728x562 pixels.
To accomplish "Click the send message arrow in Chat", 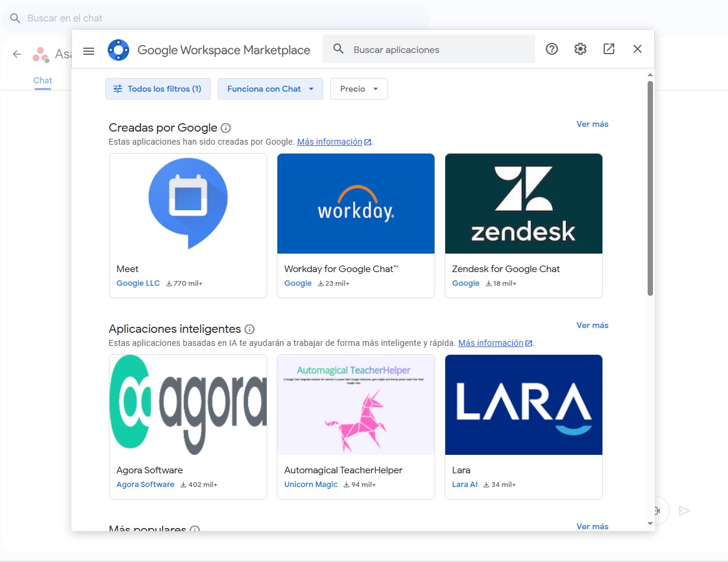I will [x=685, y=511].
